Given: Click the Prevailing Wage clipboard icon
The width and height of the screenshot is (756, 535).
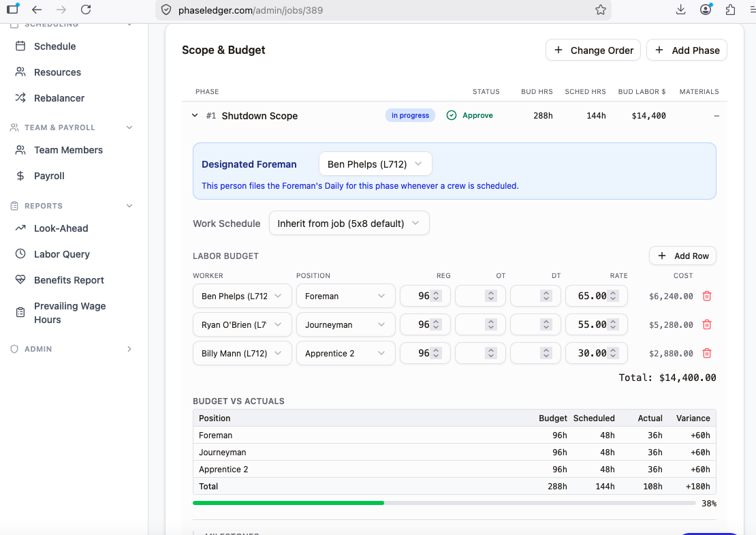Looking at the screenshot, I should [20, 313].
